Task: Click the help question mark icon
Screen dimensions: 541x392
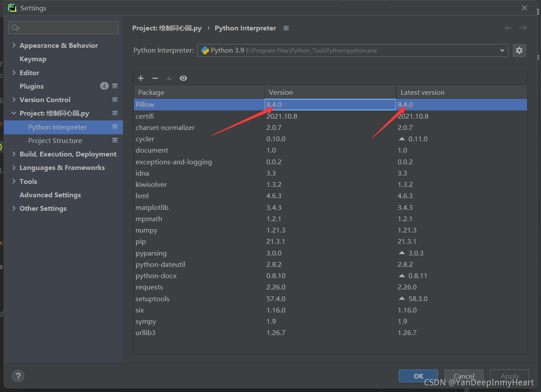Action: point(18,376)
